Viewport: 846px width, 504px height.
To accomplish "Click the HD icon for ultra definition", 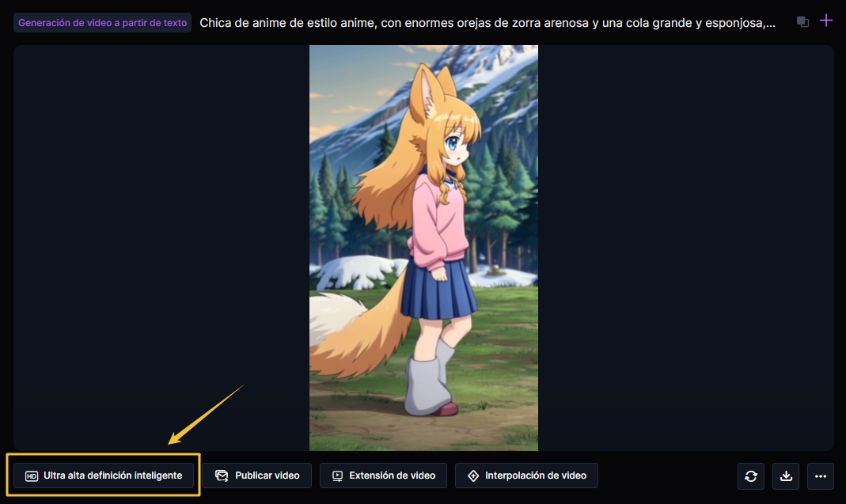I will pyautogui.click(x=32, y=476).
